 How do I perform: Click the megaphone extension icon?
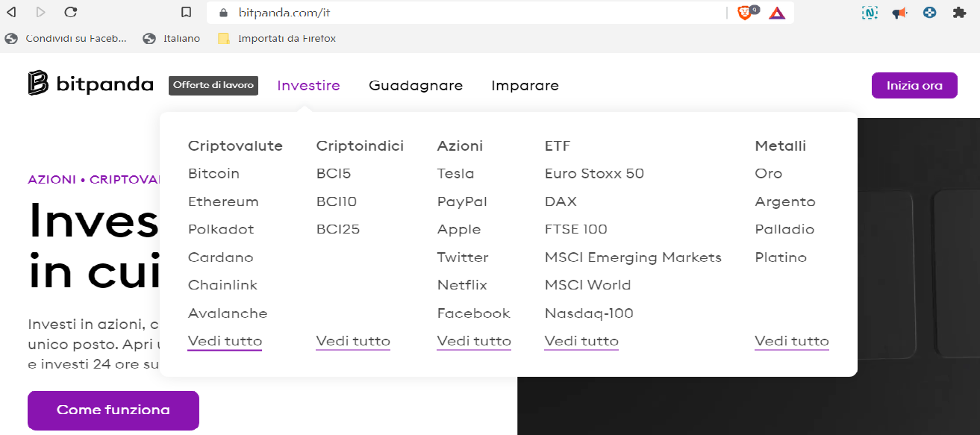click(x=899, y=13)
